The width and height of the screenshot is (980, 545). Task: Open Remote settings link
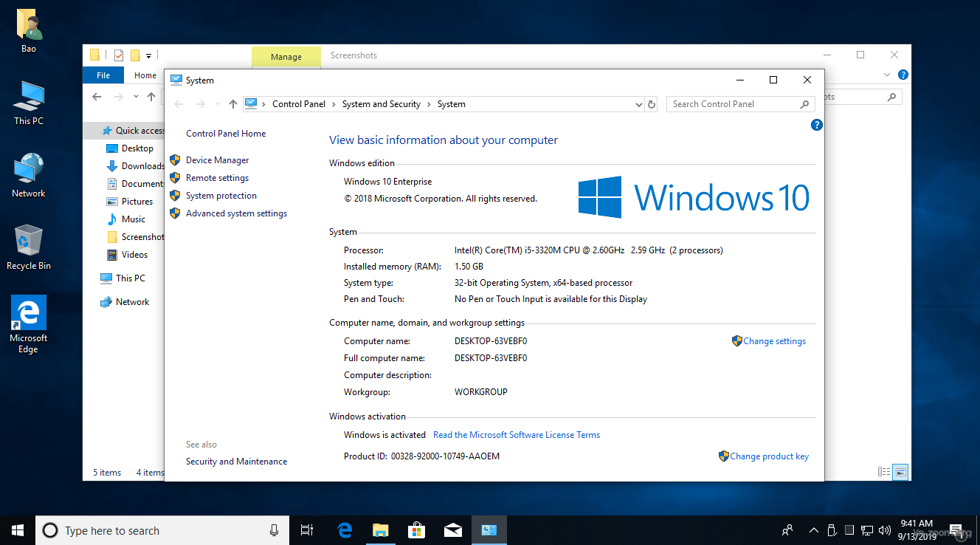click(217, 178)
